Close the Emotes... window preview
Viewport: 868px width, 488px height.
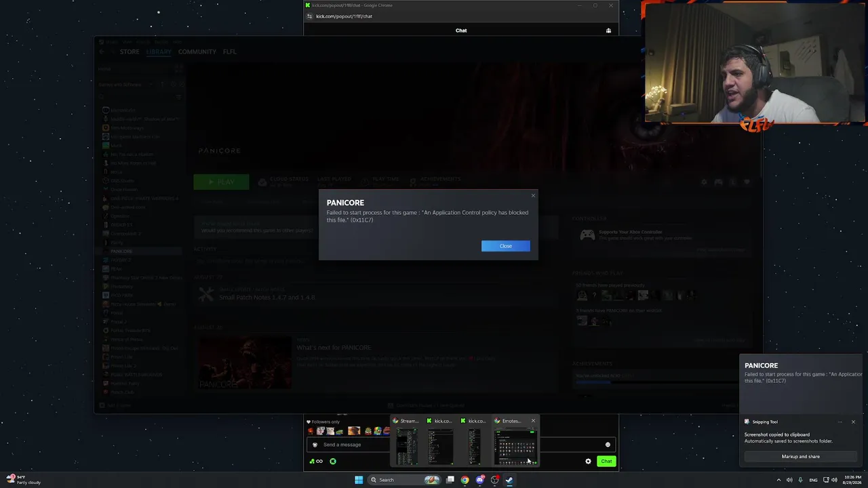pyautogui.click(x=533, y=421)
